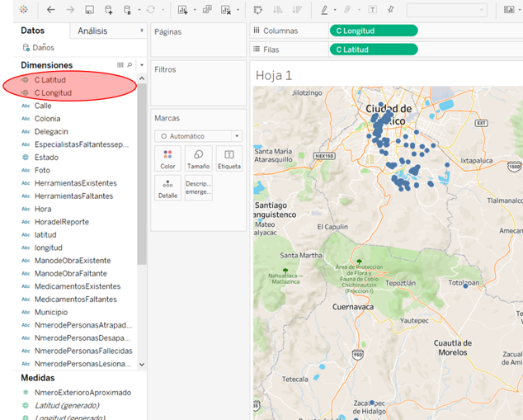Show mark labels T icon
Viewport: 523px width, 420px height.
tap(373, 10)
